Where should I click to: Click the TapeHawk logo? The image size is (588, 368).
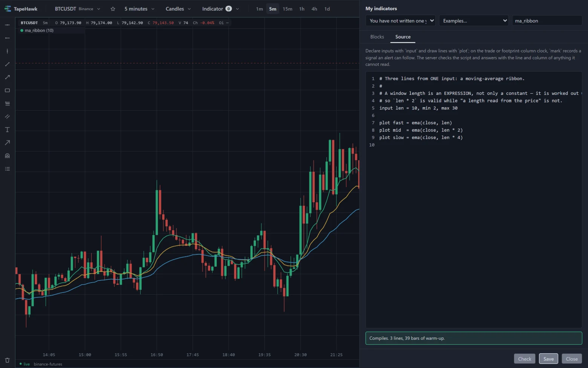(x=21, y=9)
